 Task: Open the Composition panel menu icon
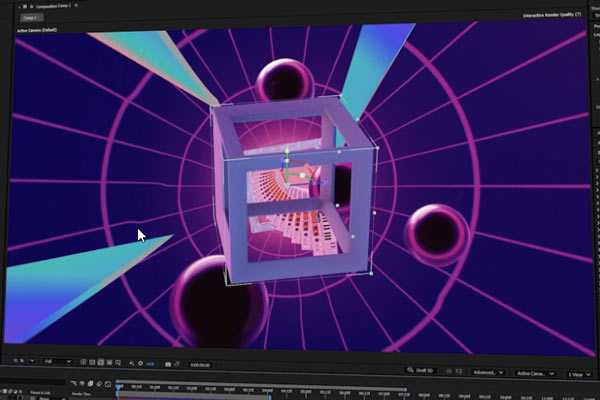(x=76, y=5)
